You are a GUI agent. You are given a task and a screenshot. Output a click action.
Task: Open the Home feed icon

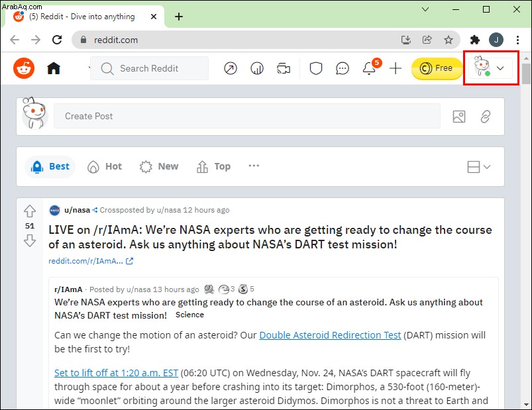54,68
